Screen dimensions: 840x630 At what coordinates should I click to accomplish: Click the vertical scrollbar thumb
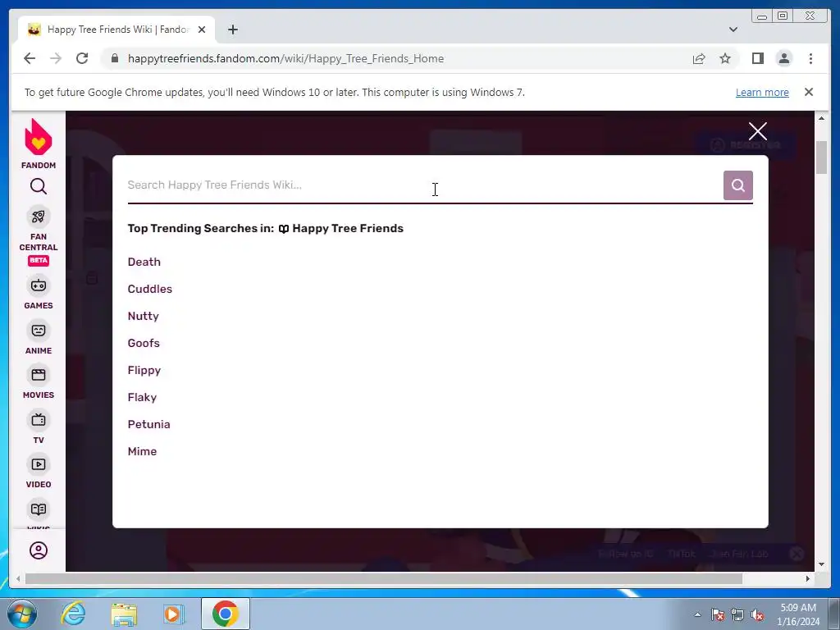pos(821,157)
